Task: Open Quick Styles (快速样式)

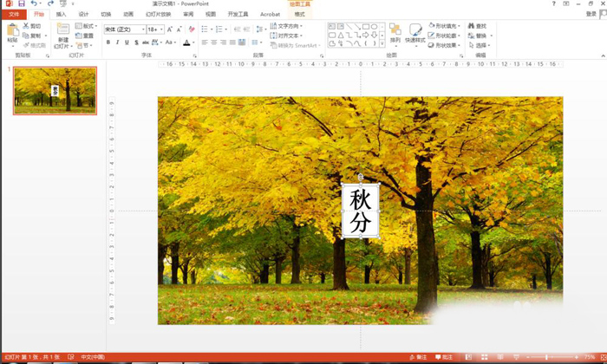Action: (x=415, y=33)
